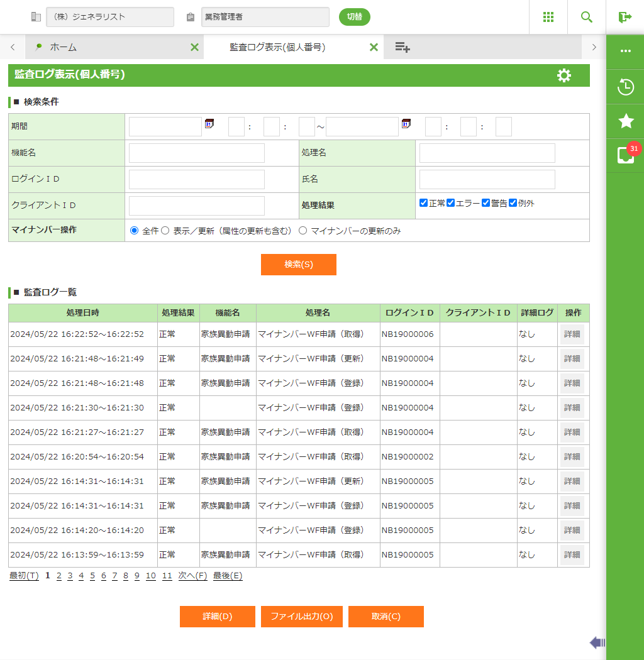644x660 pixels.
Task: Toggle the エラー checkbox
Action: [x=450, y=203]
